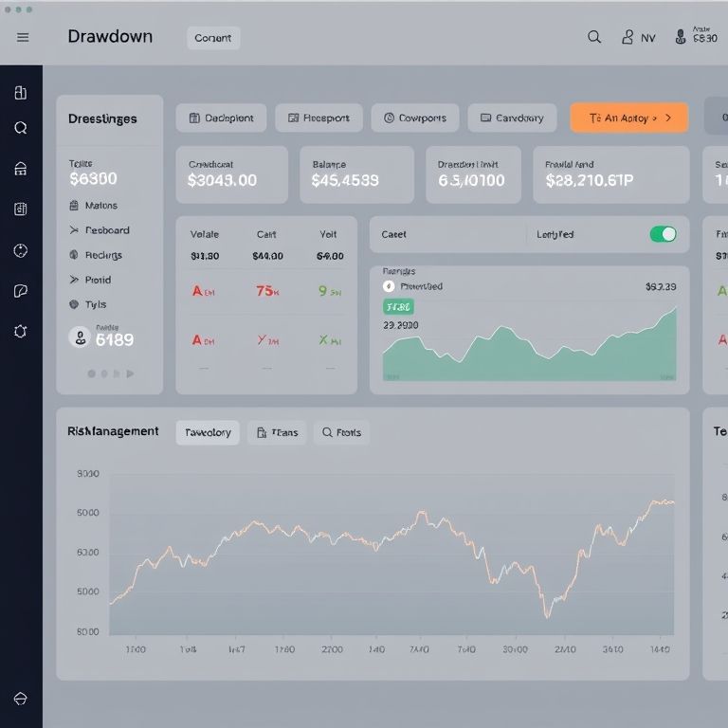
Task: Click the clock icon in left sidebar
Action: (x=21, y=250)
